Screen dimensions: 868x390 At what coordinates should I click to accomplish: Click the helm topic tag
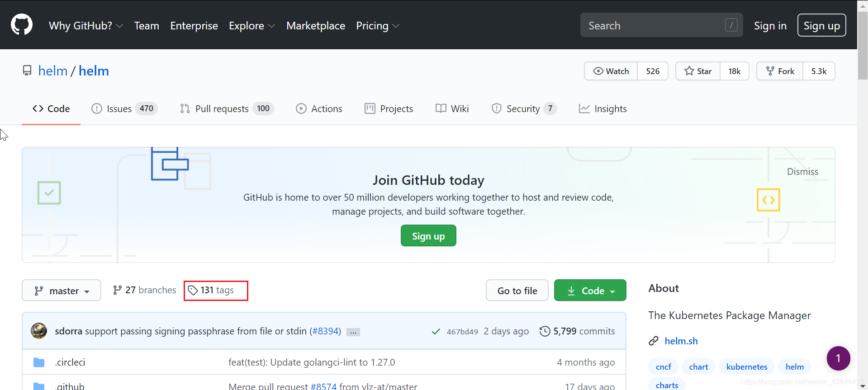(795, 367)
